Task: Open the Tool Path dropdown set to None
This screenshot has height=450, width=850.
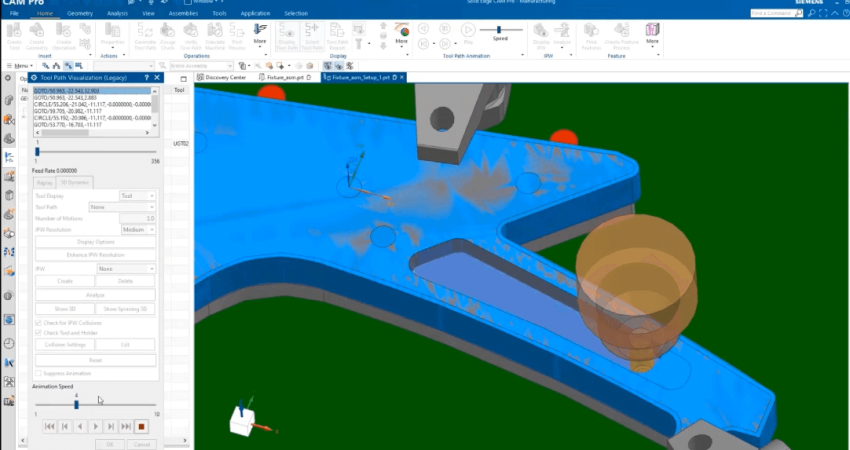Action: point(122,207)
